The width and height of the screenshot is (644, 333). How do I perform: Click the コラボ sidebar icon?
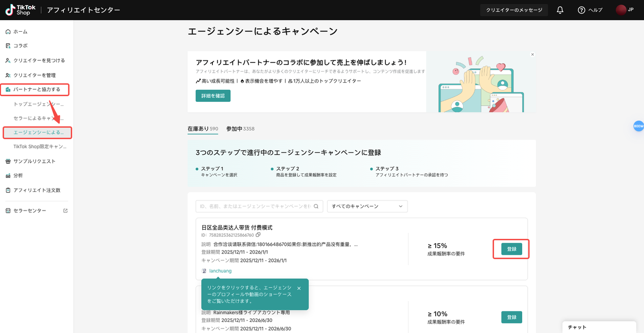pyautogui.click(x=8, y=46)
